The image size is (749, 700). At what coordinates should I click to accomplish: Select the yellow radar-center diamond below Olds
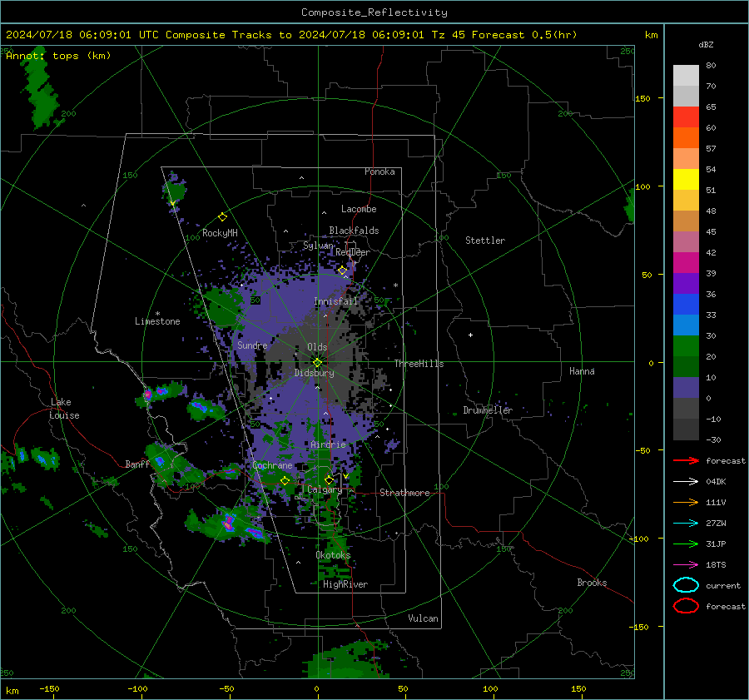click(x=317, y=362)
